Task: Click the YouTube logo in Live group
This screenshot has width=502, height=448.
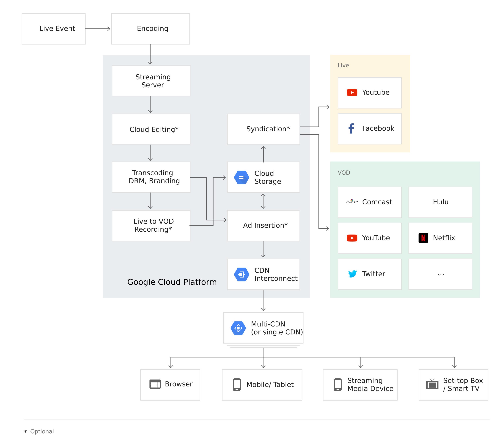Action: [352, 93]
